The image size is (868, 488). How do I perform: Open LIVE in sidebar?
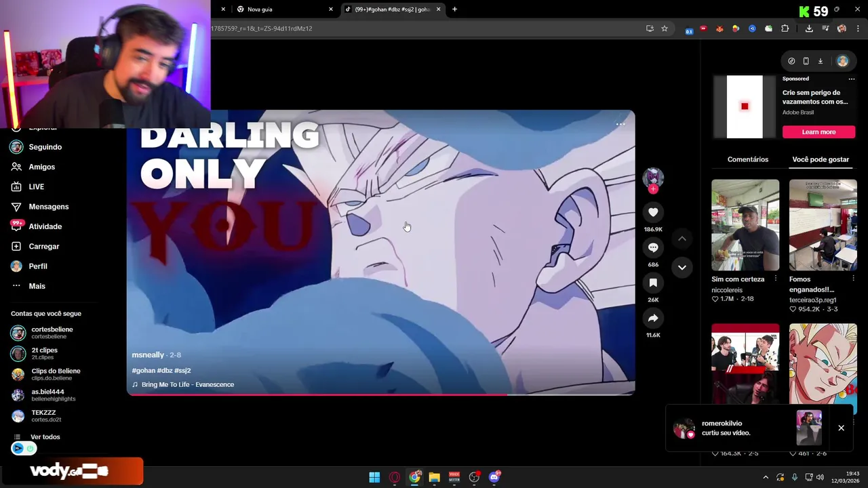coord(37,186)
